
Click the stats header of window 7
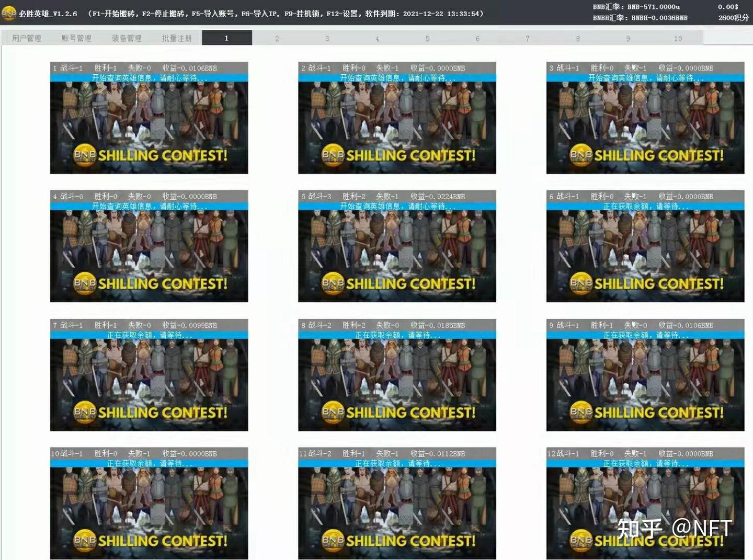coord(149,325)
